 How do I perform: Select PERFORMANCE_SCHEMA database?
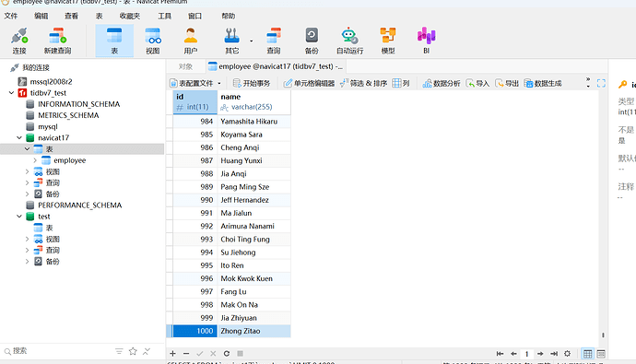(79, 205)
